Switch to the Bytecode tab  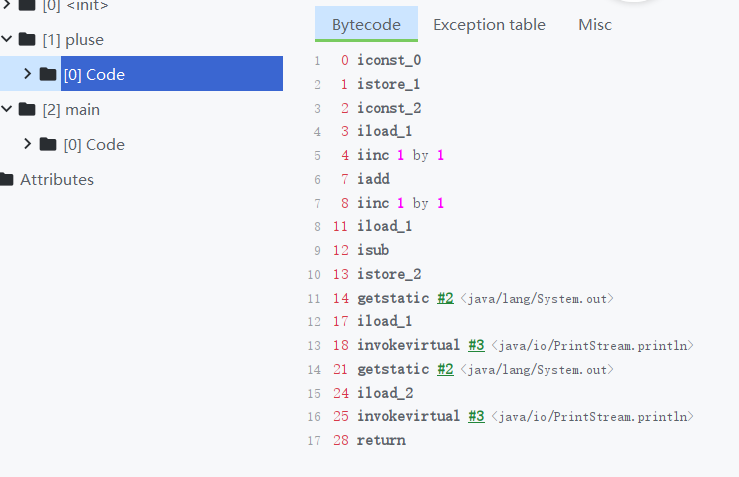[x=366, y=24]
